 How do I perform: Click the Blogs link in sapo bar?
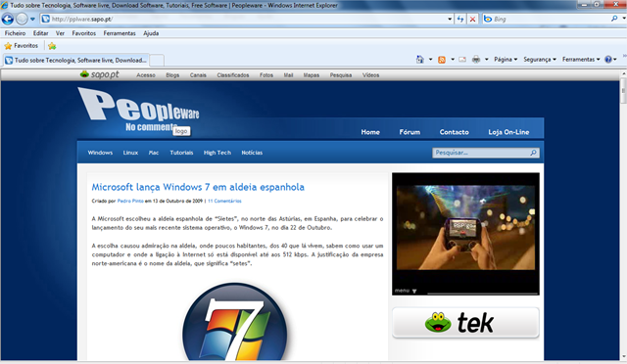tap(172, 75)
